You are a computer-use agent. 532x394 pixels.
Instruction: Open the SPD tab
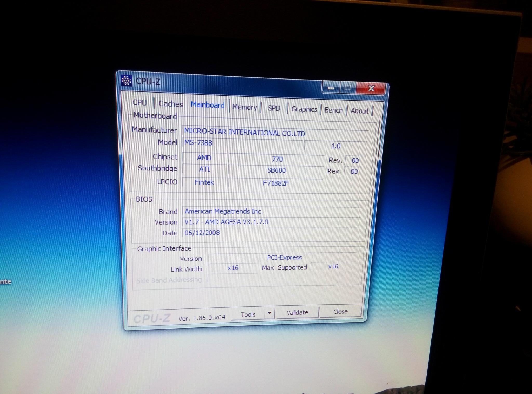pyautogui.click(x=274, y=108)
